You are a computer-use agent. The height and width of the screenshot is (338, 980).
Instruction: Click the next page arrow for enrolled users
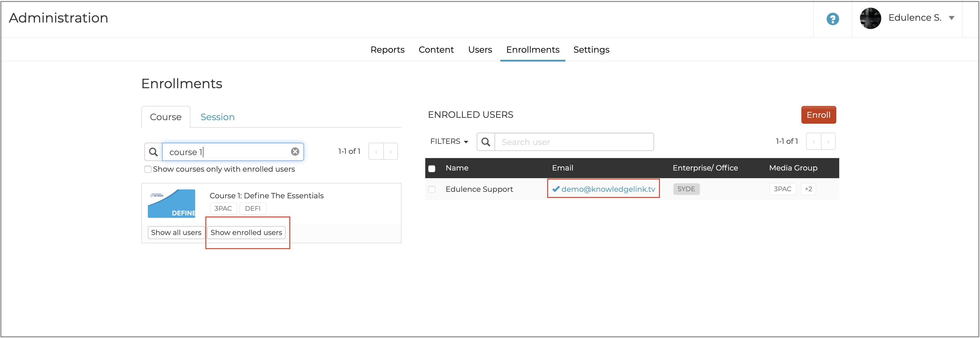pyautogui.click(x=828, y=141)
